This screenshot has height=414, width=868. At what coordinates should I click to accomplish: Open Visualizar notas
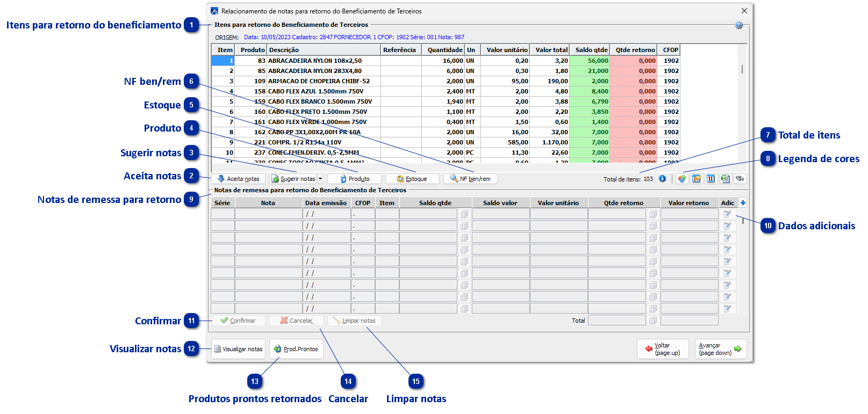pyautogui.click(x=238, y=349)
